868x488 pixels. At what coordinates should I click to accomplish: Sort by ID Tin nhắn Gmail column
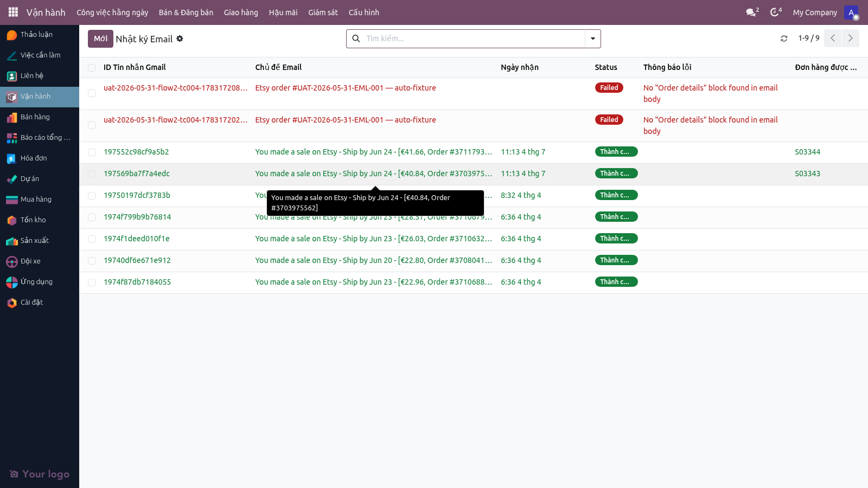pyautogui.click(x=135, y=67)
